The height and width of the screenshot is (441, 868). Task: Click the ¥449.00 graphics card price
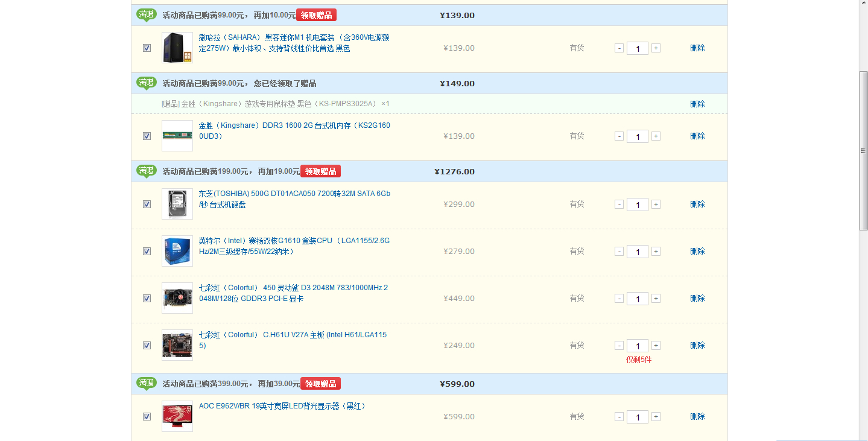459,299
